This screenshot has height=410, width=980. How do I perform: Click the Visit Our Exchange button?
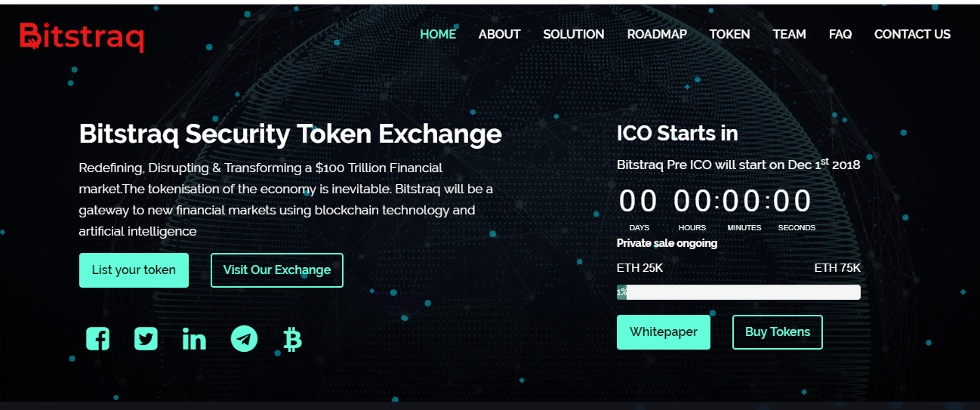[x=277, y=270]
